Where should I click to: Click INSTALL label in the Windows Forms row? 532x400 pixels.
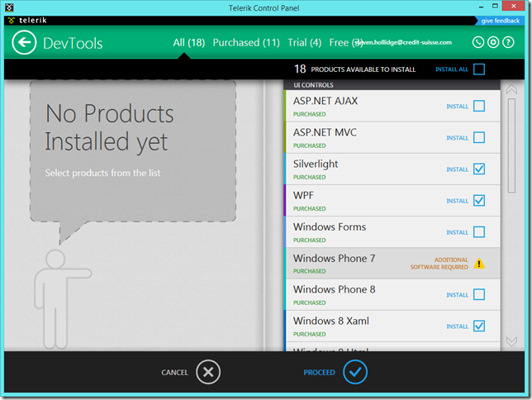pos(457,232)
